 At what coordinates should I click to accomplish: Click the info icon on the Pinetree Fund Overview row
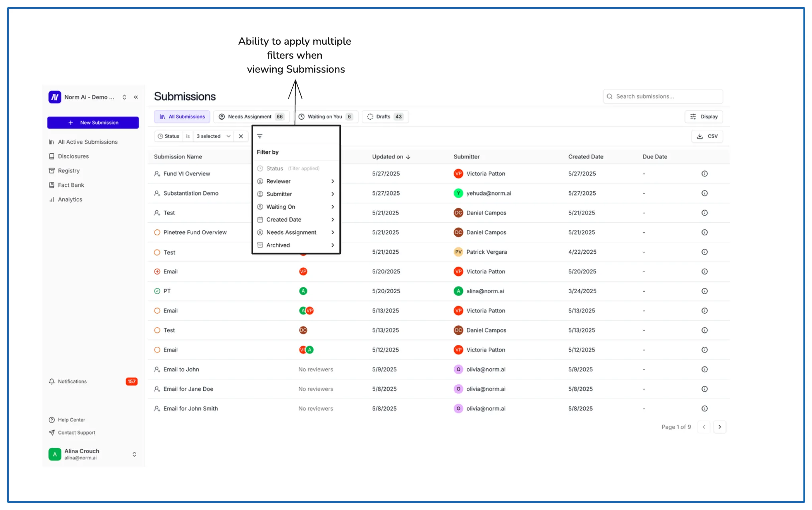[x=704, y=232]
